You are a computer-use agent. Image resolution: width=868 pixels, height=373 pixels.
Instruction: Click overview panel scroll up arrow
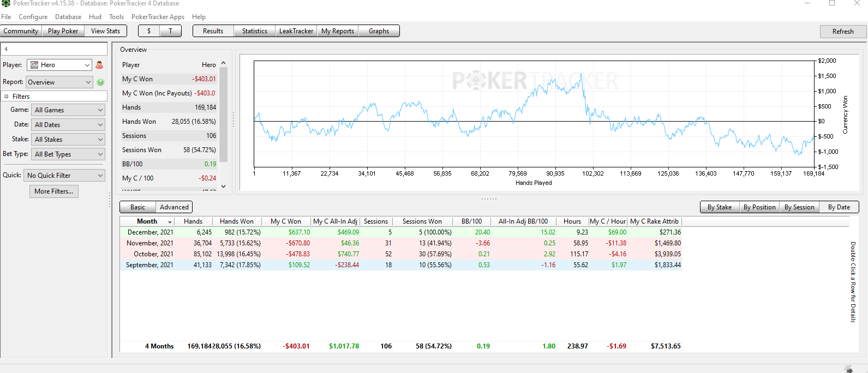[x=223, y=63]
